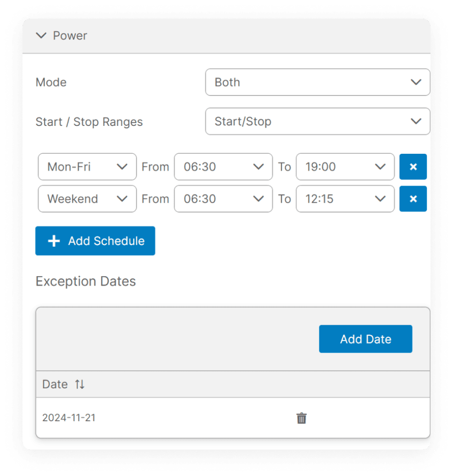Click the plus icon on Add Schedule
Image resolution: width=453 pixels, height=476 pixels.
[x=54, y=241]
